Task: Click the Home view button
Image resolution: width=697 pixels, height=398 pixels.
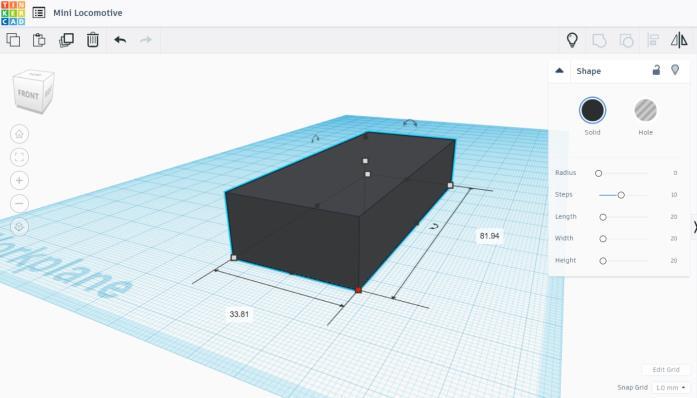Action: 19,134
